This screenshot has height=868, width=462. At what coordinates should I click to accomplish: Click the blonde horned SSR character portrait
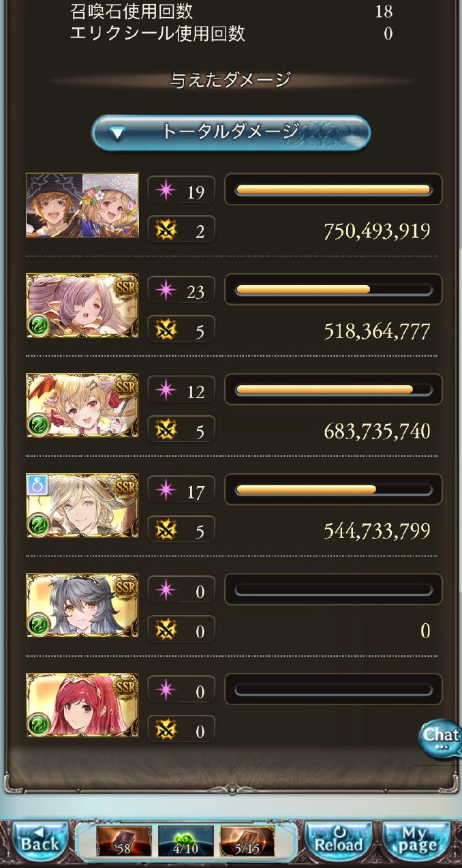tap(82, 406)
